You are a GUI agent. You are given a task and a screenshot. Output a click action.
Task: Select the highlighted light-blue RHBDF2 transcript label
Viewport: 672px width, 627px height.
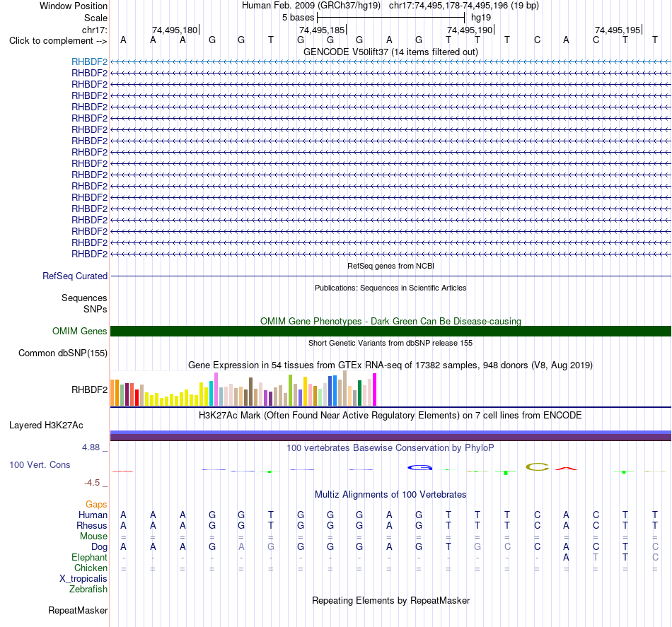[x=89, y=61]
